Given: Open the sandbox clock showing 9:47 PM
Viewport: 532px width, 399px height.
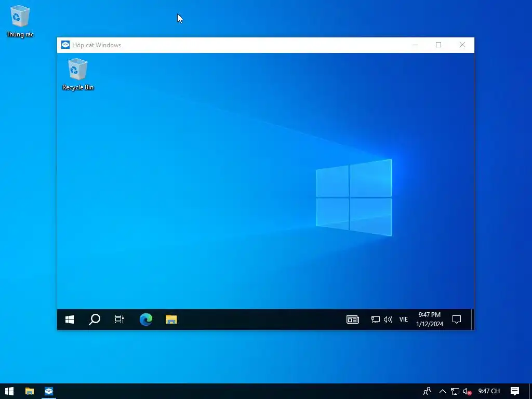Looking at the screenshot, I should [430, 320].
